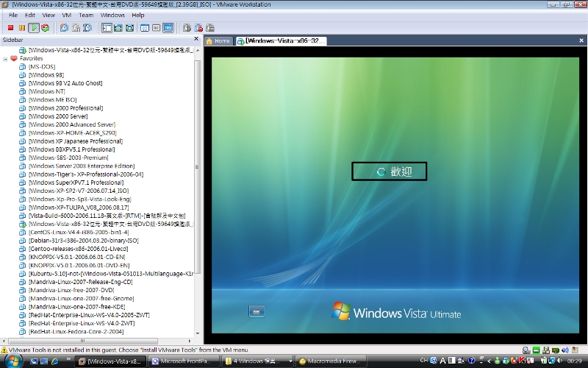Open the Help menu
The image size is (588, 368).
point(138,15)
